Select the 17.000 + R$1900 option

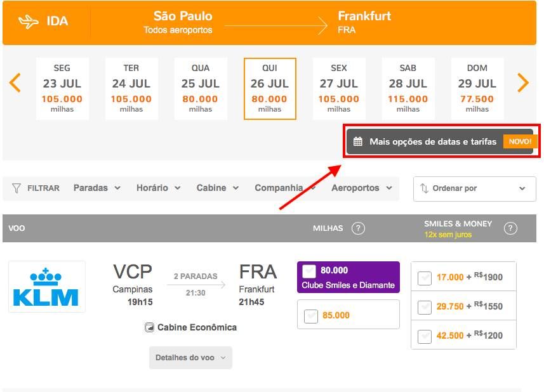(425, 277)
